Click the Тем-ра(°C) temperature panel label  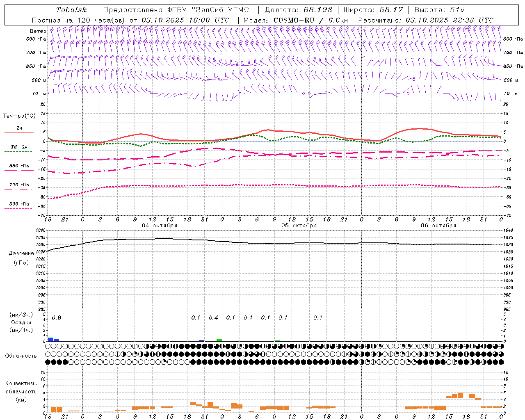(19, 116)
